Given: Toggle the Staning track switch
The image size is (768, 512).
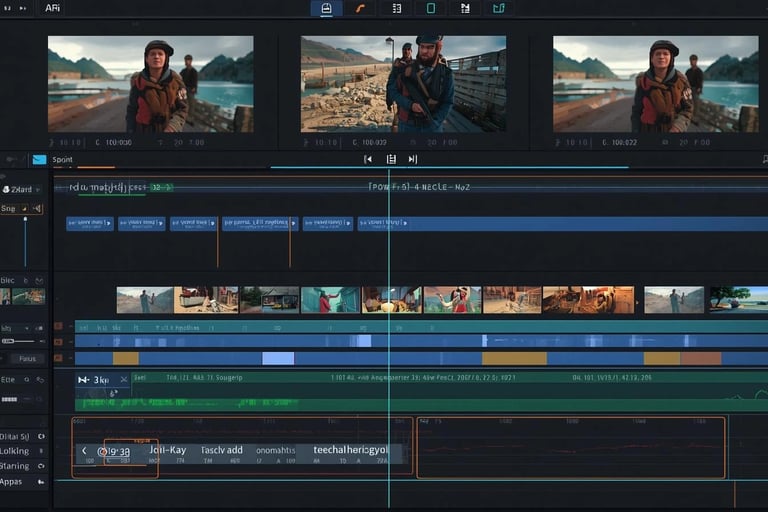Looking at the screenshot, I should coord(41,466).
